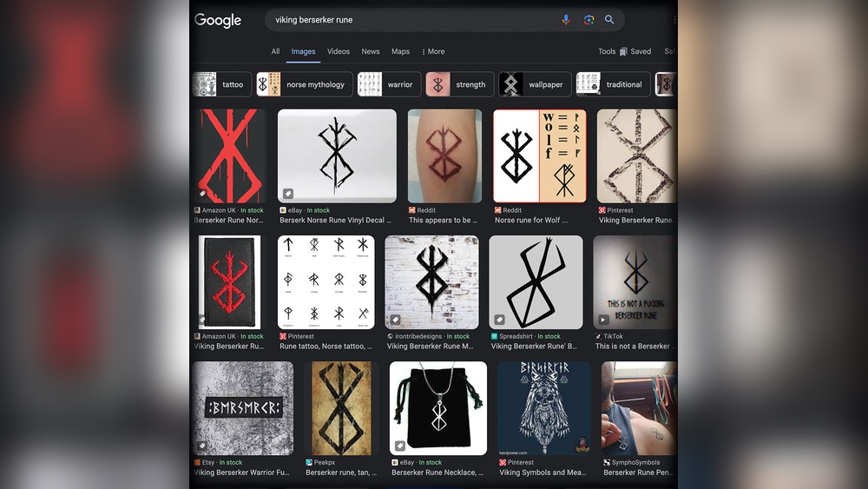This screenshot has height=489, width=868.
Task: Open Amazon UK embroidered red rune patch image
Action: (228, 282)
